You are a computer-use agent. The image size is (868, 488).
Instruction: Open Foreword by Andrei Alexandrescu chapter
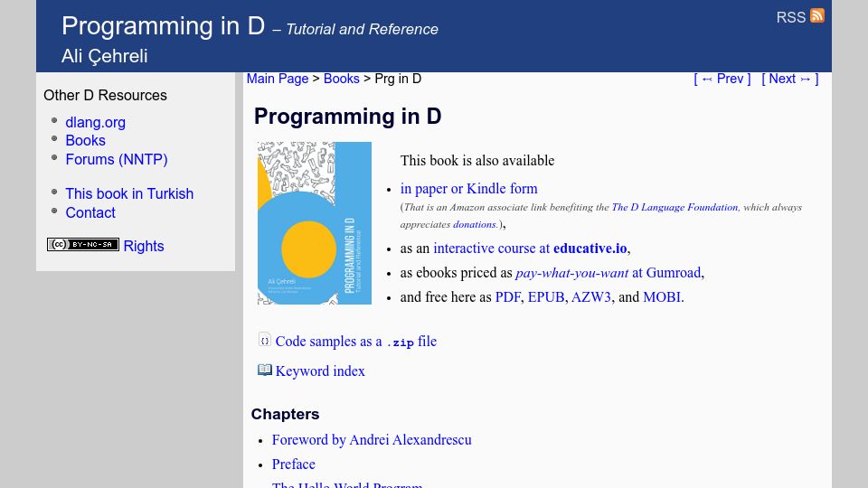[x=372, y=440]
